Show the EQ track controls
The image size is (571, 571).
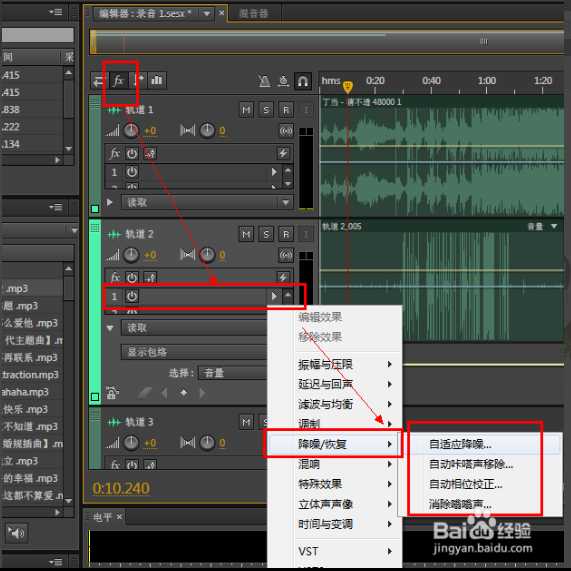[x=157, y=80]
